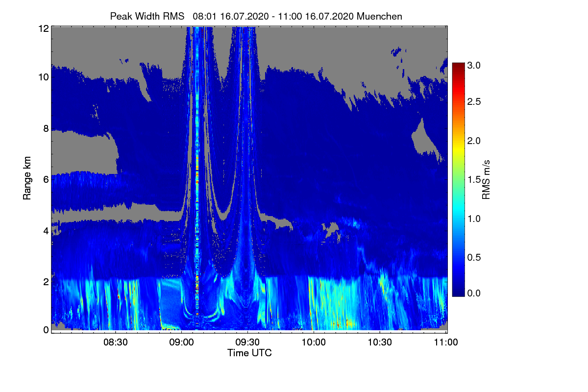588x392 pixels.
Task: Select the '08:01 16.07.2020' start time text
Action: pyautogui.click(x=231, y=17)
